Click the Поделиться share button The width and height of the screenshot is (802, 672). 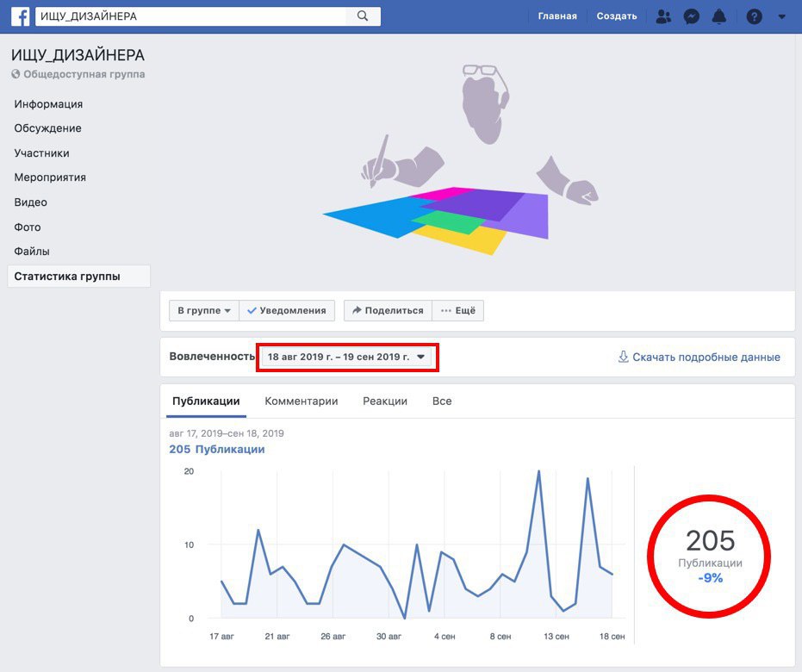[x=388, y=310]
